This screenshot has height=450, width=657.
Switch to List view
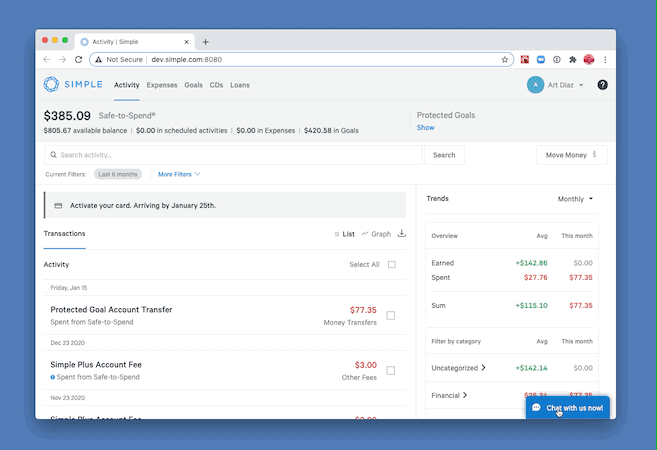(x=344, y=234)
